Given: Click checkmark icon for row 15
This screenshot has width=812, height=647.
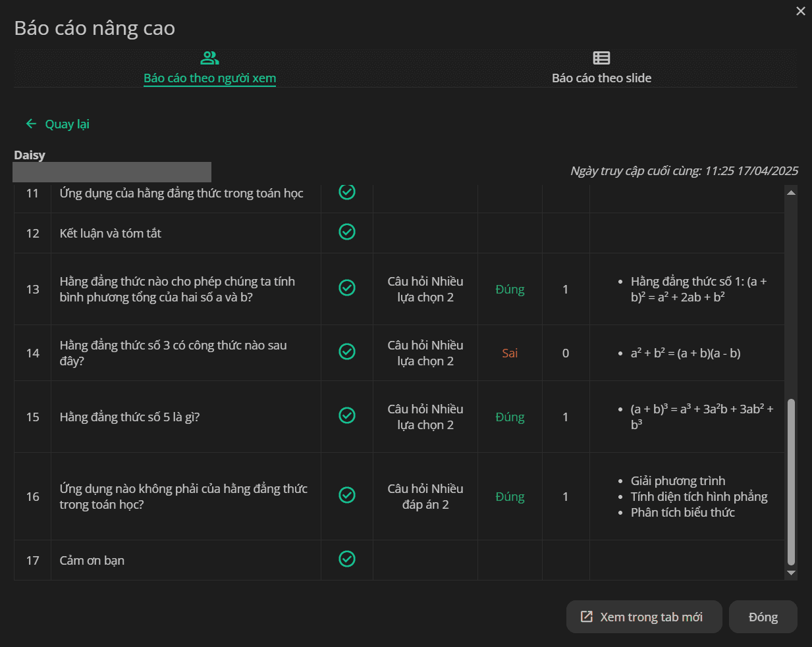Looking at the screenshot, I should 347,415.
